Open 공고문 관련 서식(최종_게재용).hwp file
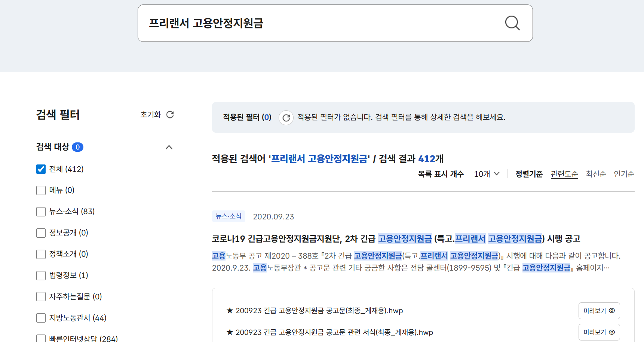 click(x=329, y=332)
